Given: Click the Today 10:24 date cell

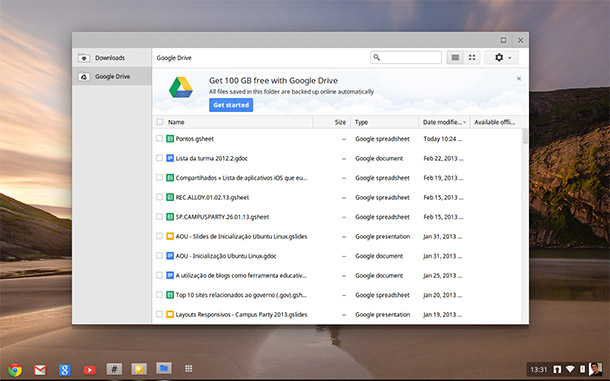Looking at the screenshot, I should coord(443,139).
